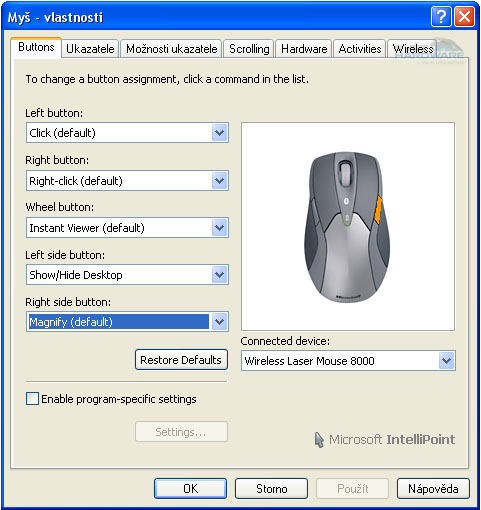Click the OK button
The image size is (481, 510).
tap(190, 489)
